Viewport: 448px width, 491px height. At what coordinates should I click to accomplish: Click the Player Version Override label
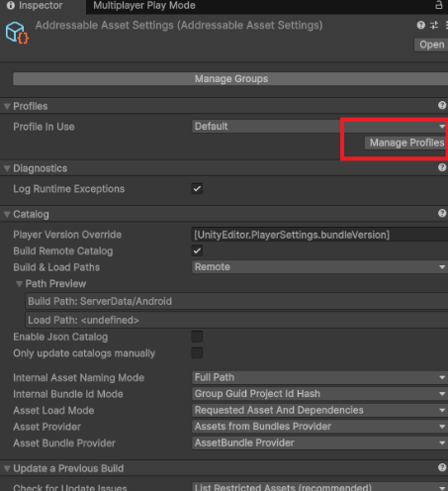67,235
